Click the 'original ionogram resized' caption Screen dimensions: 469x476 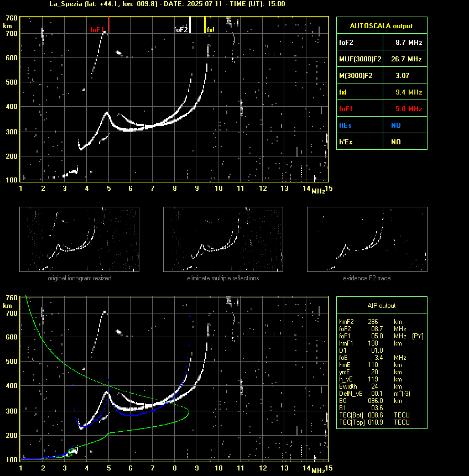[80, 278]
